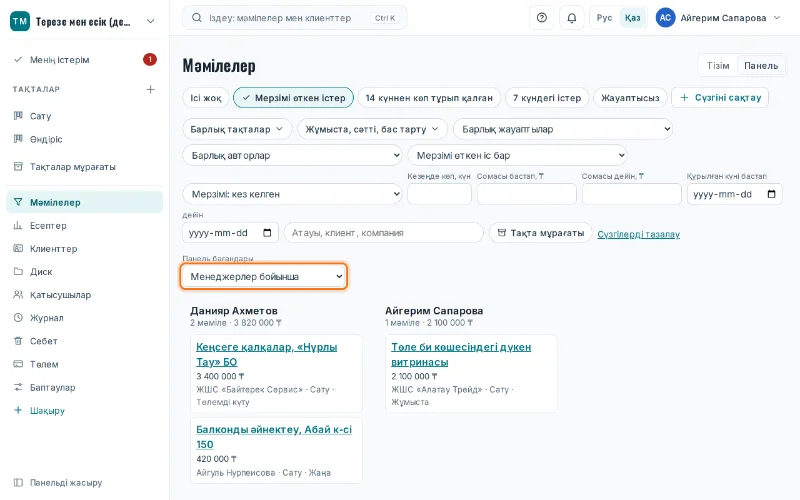Click the Сүзгіні сақтау button
Screen dimensions: 800x500
tap(720, 97)
